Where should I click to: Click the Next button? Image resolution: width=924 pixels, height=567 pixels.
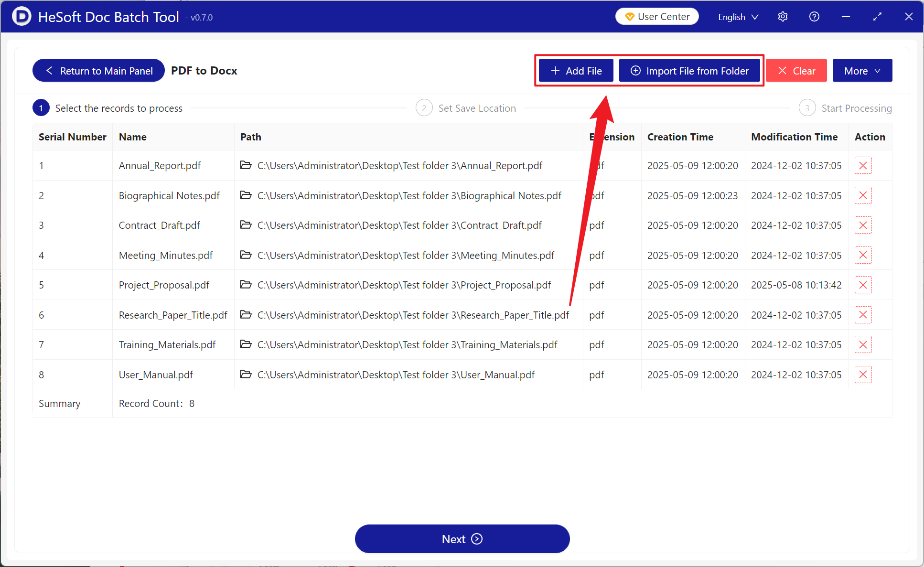(462, 539)
